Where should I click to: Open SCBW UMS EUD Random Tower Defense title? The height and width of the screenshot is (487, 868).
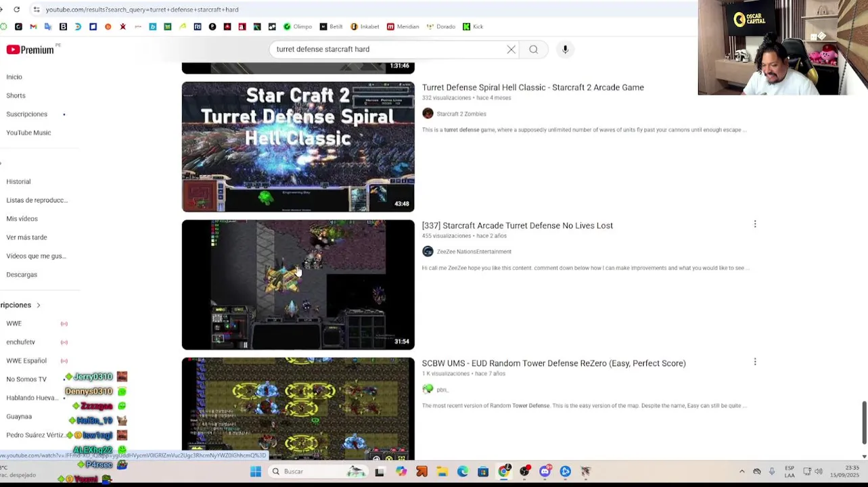pyautogui.click(x=554, y=363)
